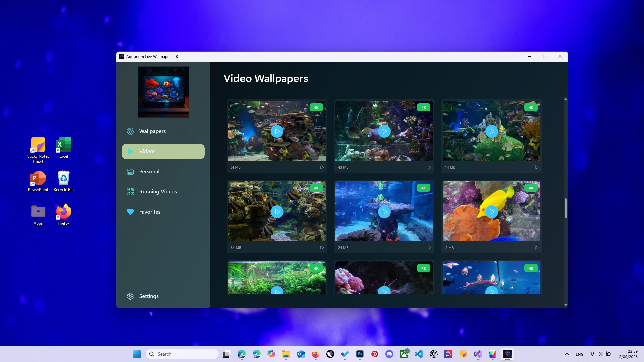Play the 51 MB aquarium video
Image resolution: width=644 pixels, height=362 pixels.
[x=277, y=131]
